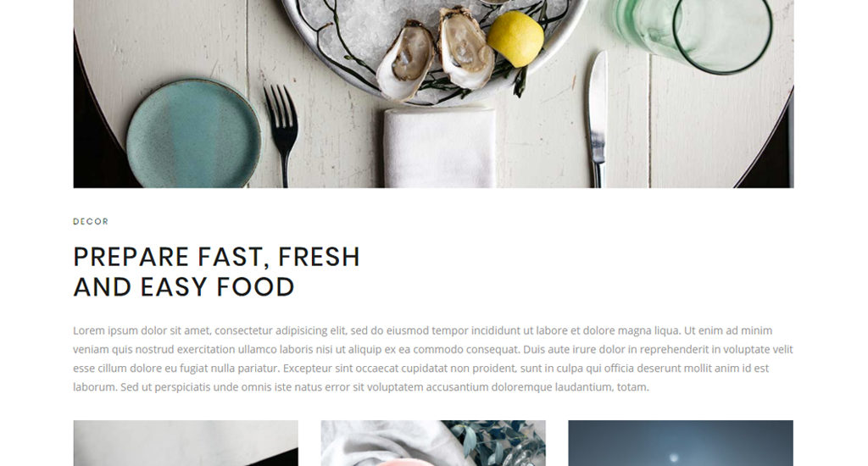868x466 pixels.
Task: Click the folded white napkin
Action: pos(439,147)
